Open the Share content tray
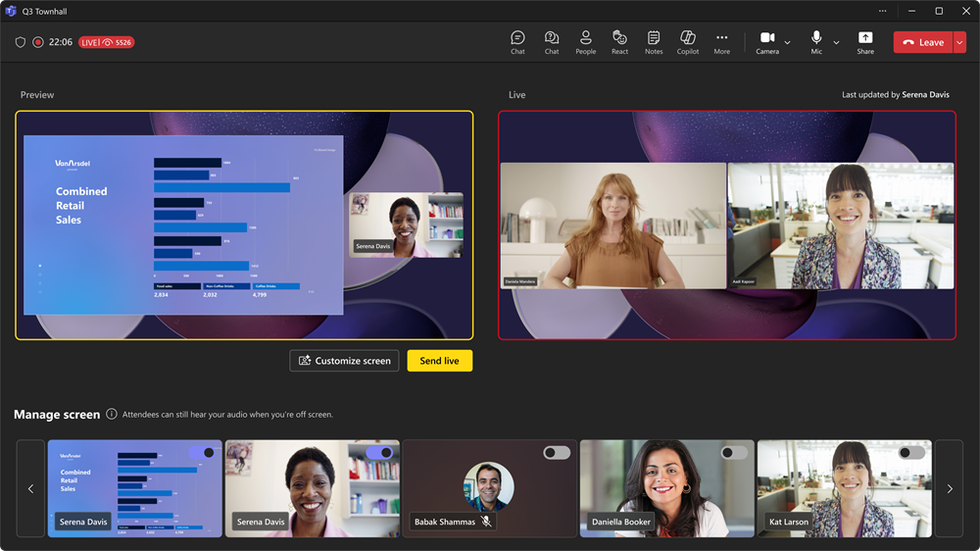The height and width of the screenshot is (551, 980). [x=865, y=42]
